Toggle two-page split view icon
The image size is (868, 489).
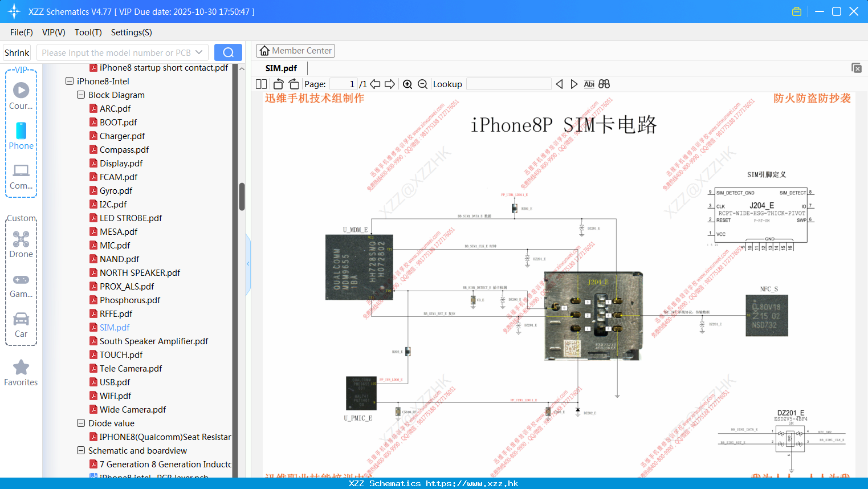pyautogui.click(x=262, y=84)
